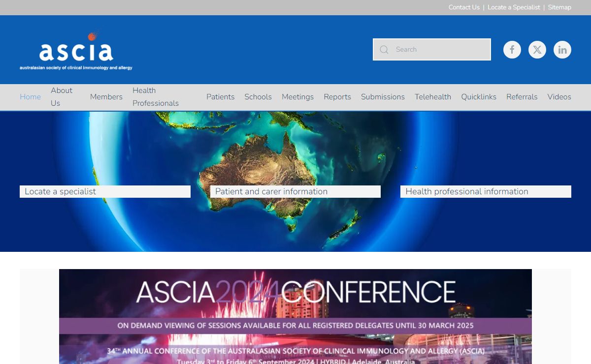The height and width of the screenshot is (364, 591).
Task: Click the Patient and carer information button
Action: point(295,192)
